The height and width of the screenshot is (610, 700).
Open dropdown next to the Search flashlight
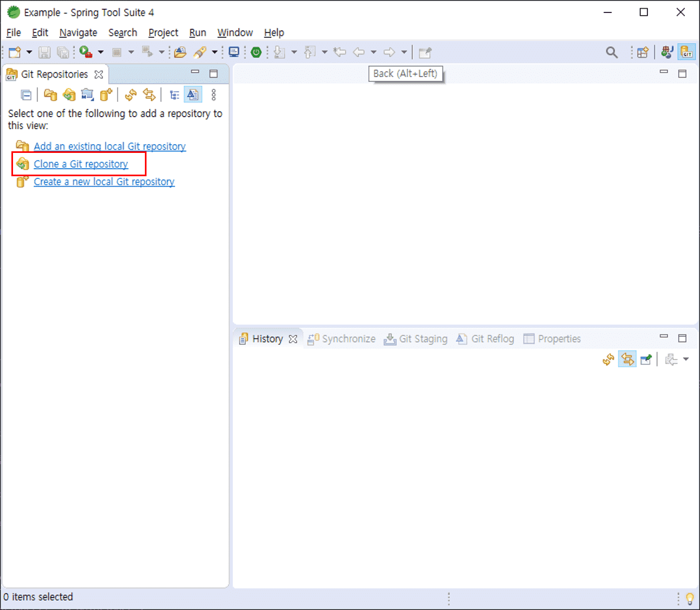click(214, 52)
